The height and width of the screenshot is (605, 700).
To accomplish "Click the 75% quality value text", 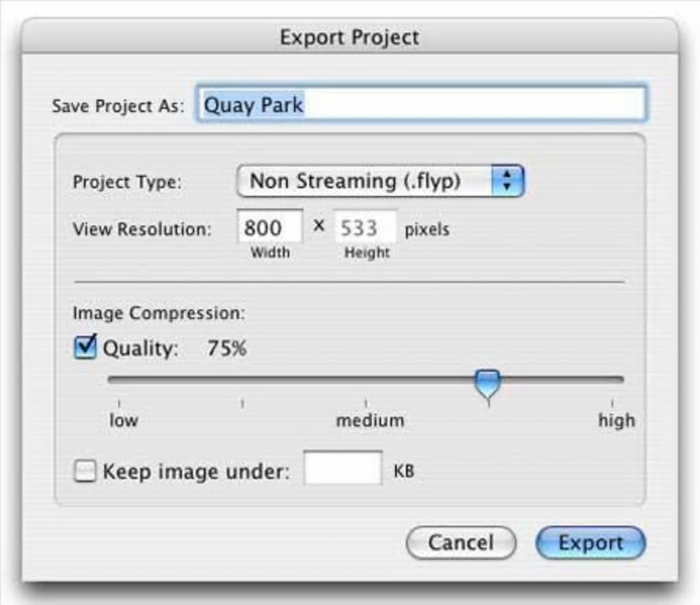I will coord(226,348).
